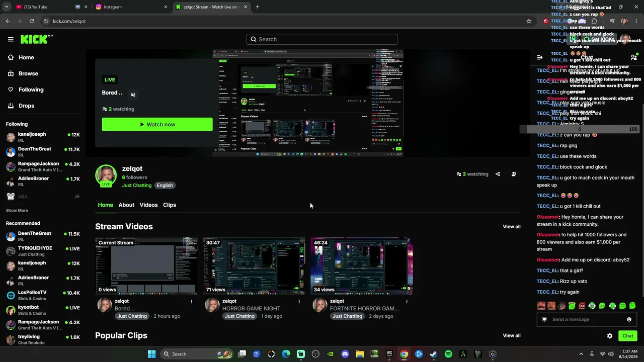Open Steam from the taskbar
644x362 pixels.
click(433, 354)
